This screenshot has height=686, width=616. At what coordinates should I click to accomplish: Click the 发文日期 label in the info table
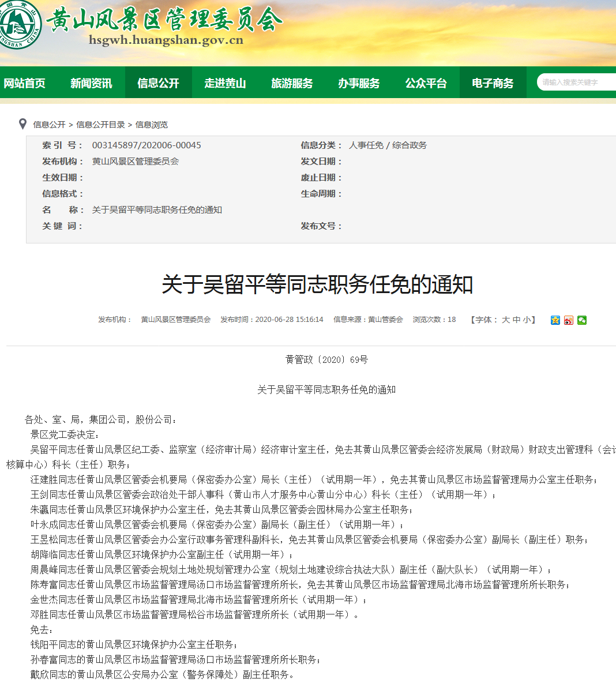(321, 162)
